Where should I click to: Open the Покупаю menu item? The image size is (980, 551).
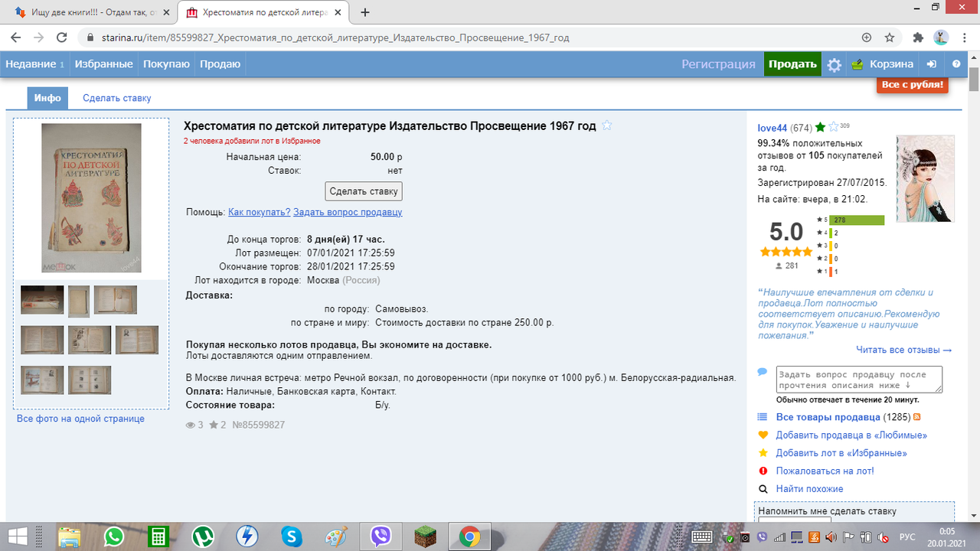(x=166, y=64)
